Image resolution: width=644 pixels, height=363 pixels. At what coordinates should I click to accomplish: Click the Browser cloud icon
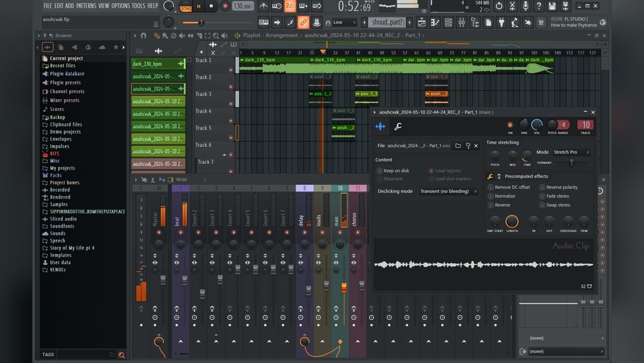(102, 47)
